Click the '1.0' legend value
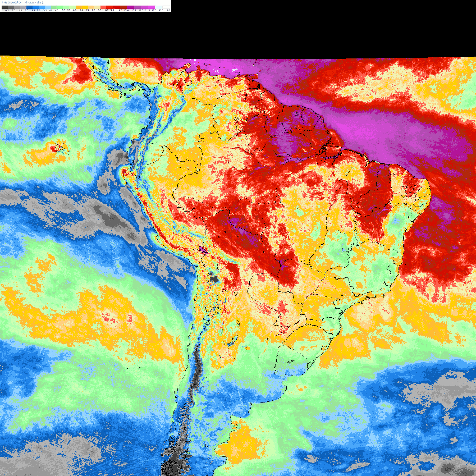This screenshot has height=476, width=476. coord(13,10)
